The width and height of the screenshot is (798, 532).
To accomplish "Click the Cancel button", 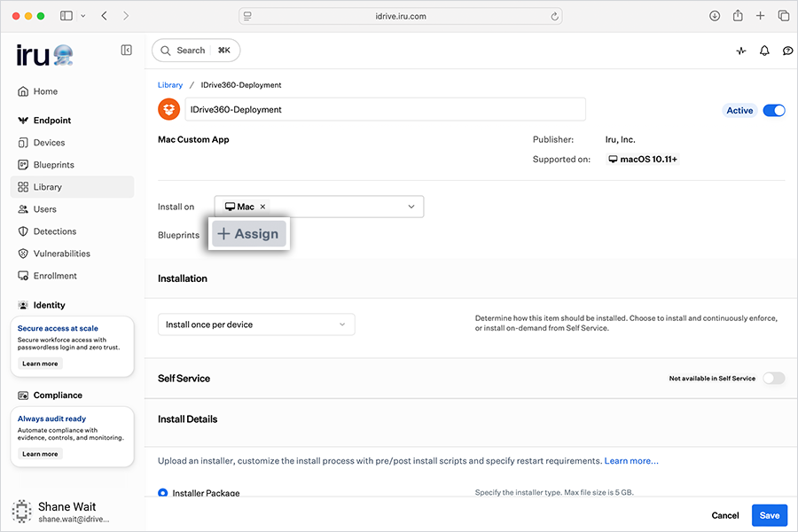I will click(x=725, y=515).
